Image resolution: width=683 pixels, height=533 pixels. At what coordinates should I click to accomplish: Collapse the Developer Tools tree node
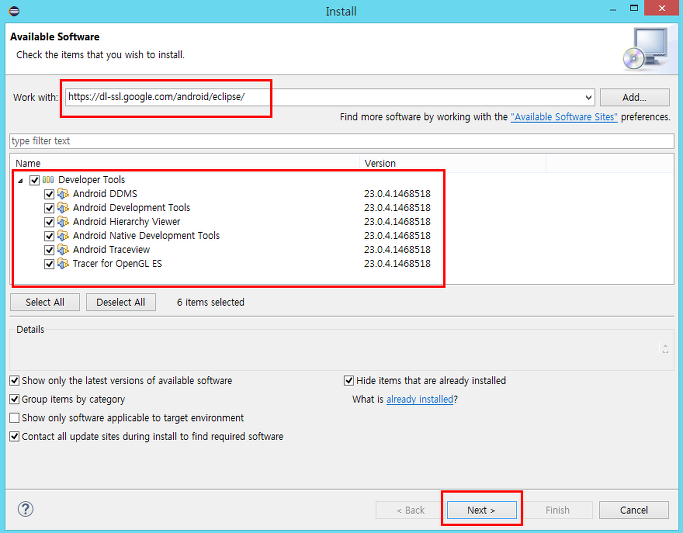coord(20,180)
